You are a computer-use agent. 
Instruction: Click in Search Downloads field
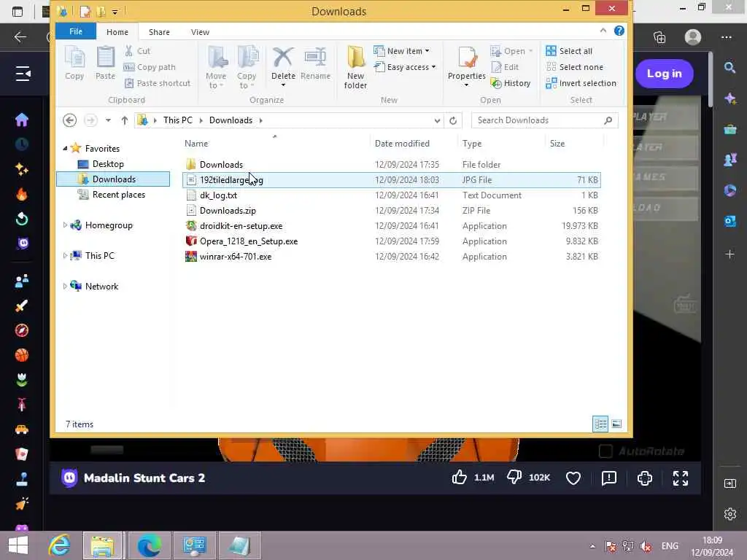tap(538, 120)
